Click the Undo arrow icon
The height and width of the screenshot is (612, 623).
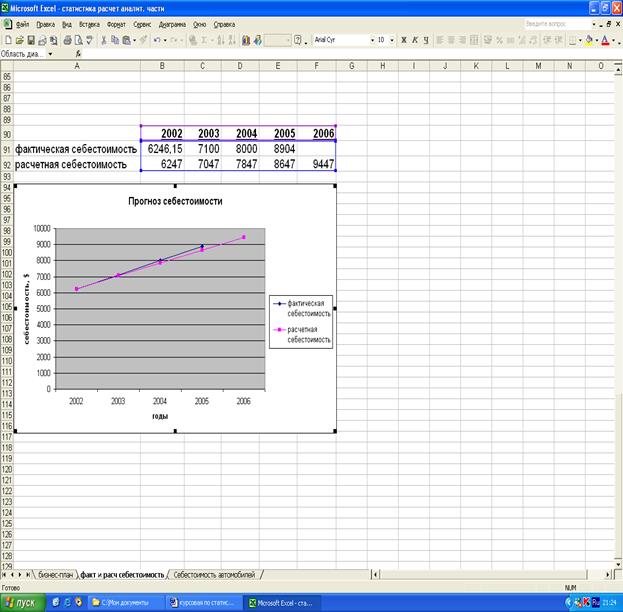158,40
